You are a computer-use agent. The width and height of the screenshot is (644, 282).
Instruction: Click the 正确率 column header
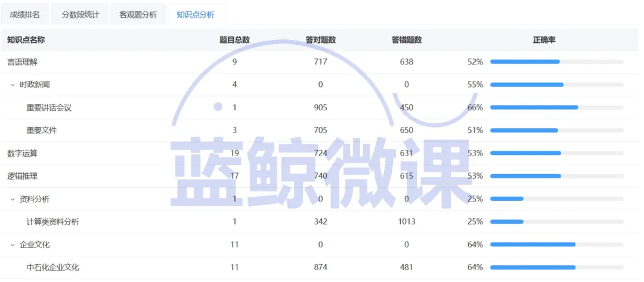pos(544,40)
